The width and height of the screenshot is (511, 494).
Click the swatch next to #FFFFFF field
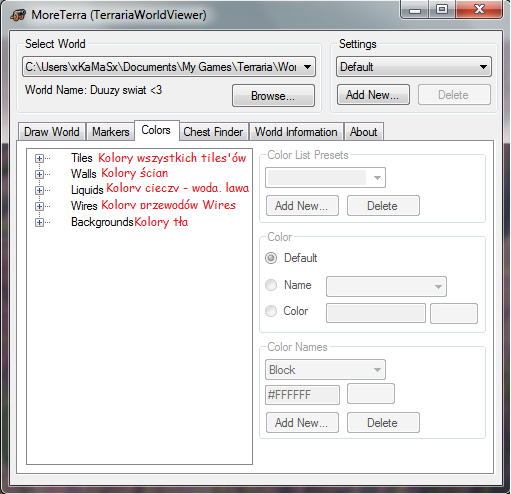pyautogui.click(x=371, y=394)
